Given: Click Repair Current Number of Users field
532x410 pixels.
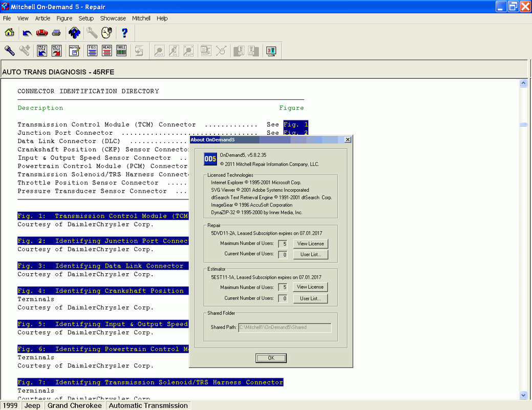Looking at the screenshot, I should 283,255.
